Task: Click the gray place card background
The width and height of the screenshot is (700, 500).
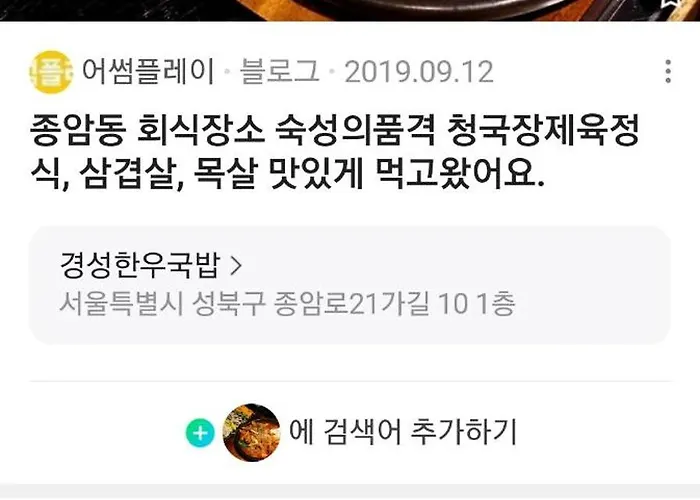Action: (x=350, y=285)
